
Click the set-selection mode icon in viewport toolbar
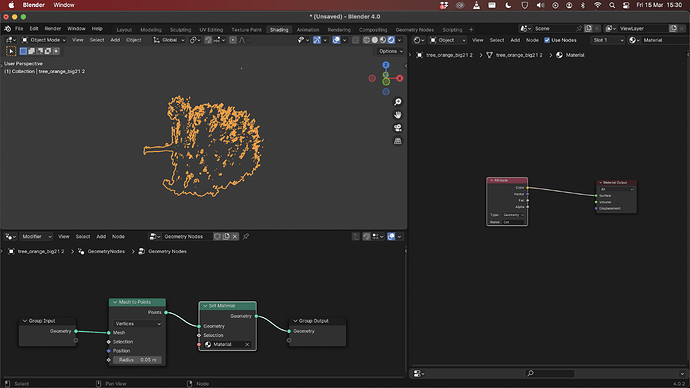click(x=23, y=51)
